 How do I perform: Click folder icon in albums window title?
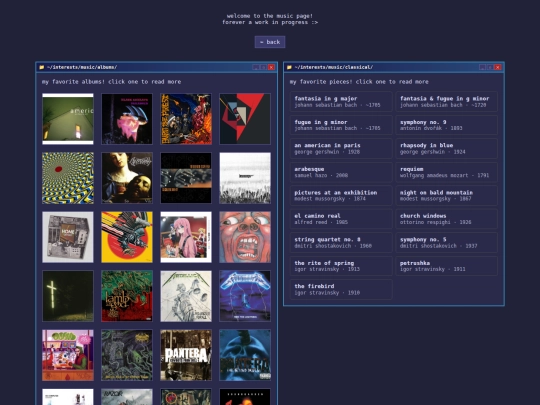(42, 67)
